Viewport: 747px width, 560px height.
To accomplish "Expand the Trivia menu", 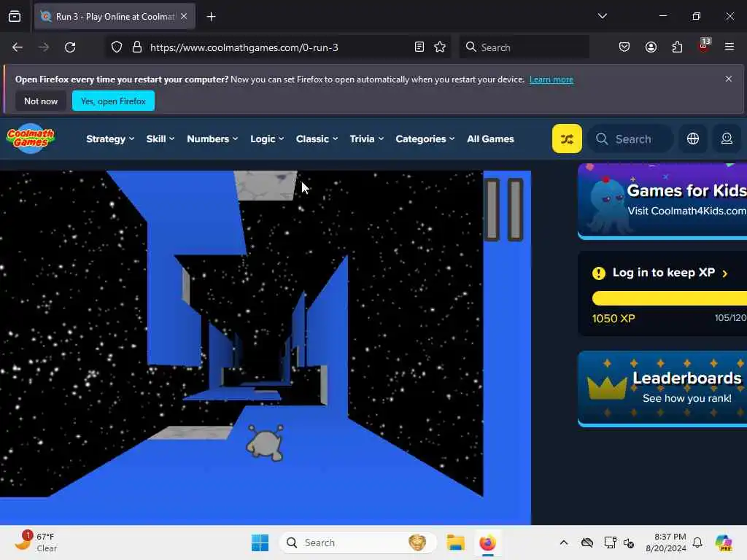I will [366, 139].
